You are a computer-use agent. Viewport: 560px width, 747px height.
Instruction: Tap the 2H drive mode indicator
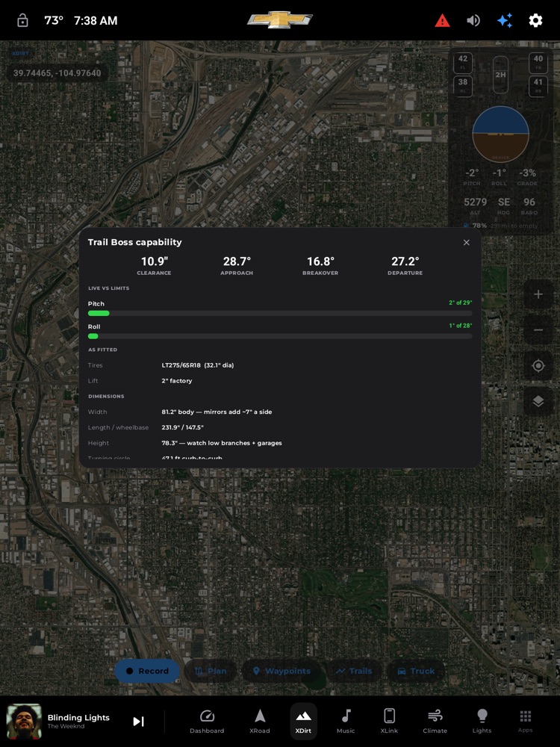500,75
